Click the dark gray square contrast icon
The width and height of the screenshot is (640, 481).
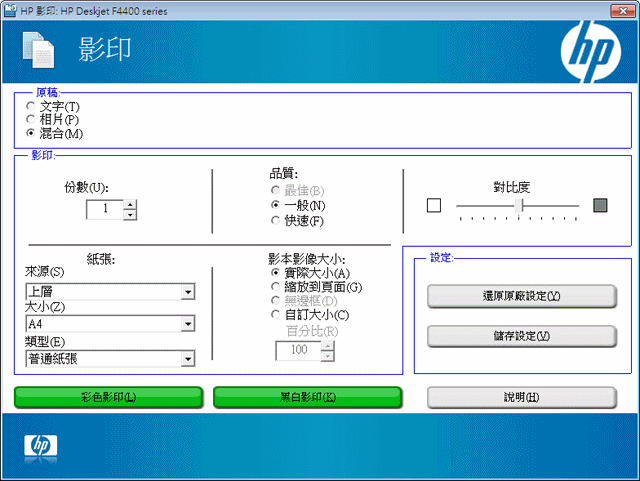(x=600, y=205)
